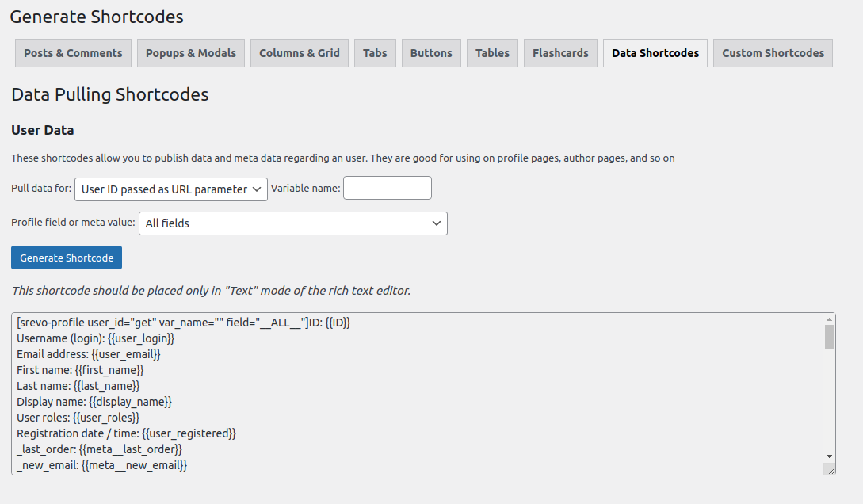Switch to the Posts & Comments tab
Image resolution: width=863 pixels, height=504 pixels.
pos(72,52)
